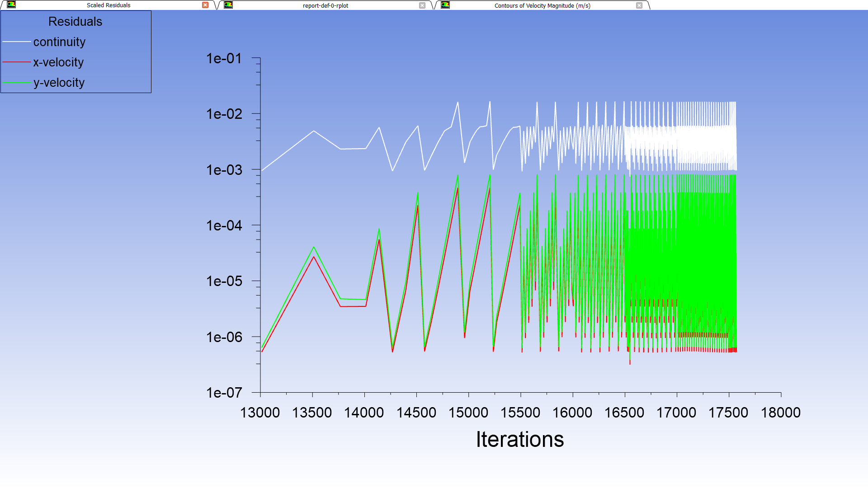Click the 1e-03 y-axis label
Screen dimensions: 868x488
[224, 170]
